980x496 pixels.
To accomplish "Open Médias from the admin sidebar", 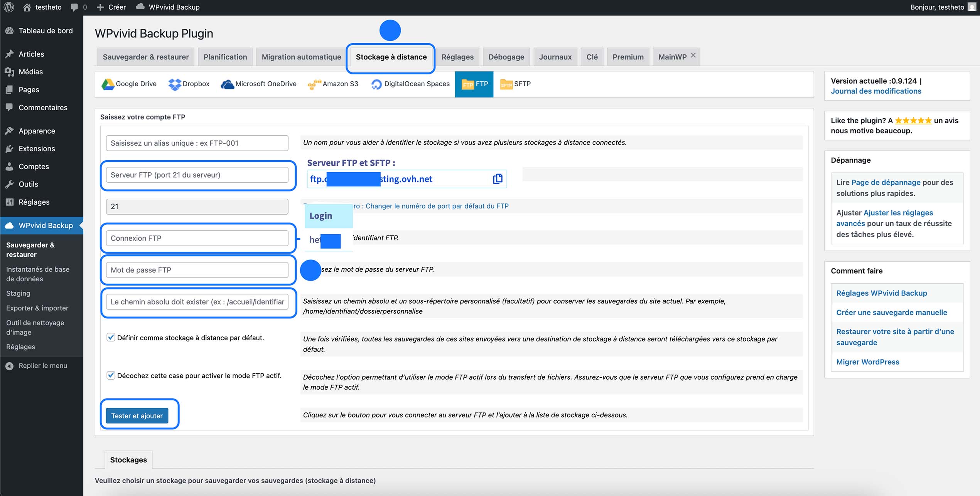I will 30,72.
